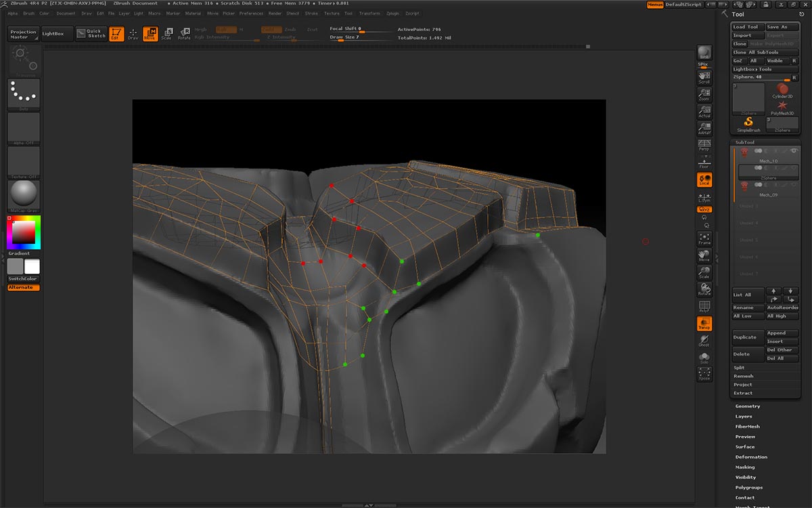Toggle Perspective view
The image size is (812, 508).
coord(704,145)
